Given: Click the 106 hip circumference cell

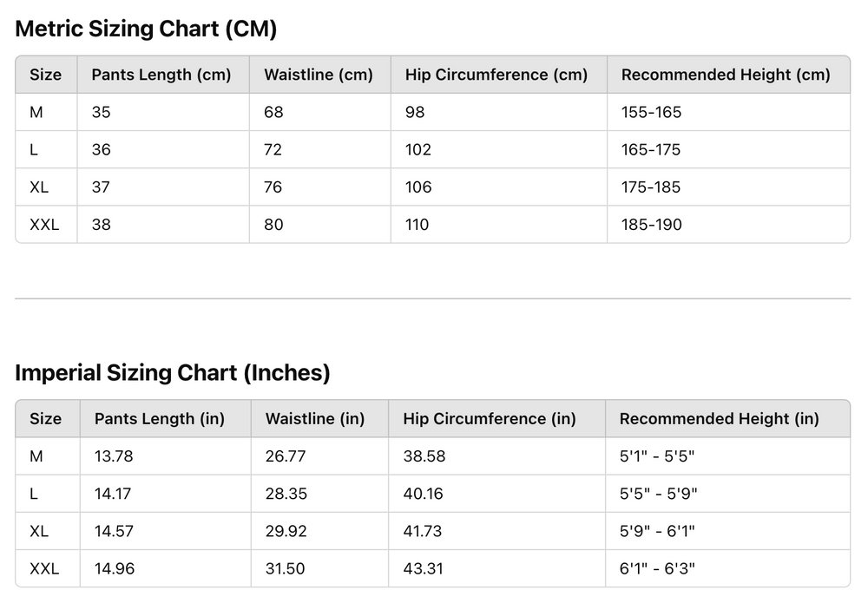Looking at the screenshot, I should (418, 187).
